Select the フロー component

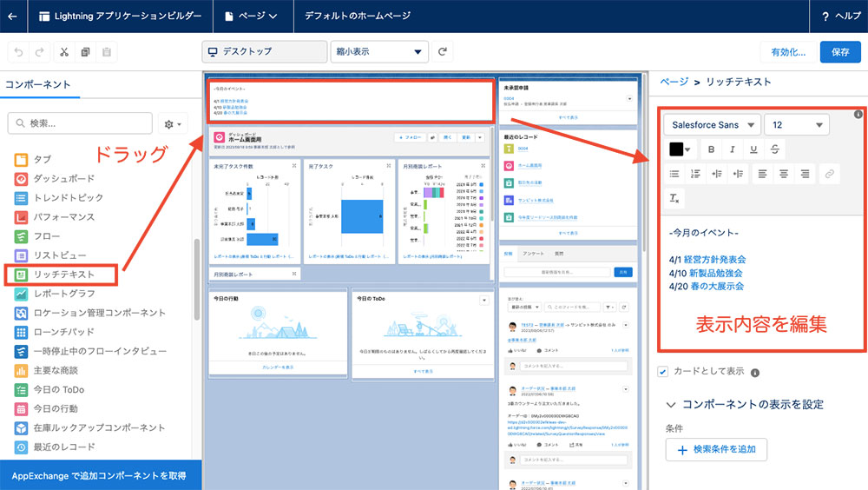coord(37,236)
